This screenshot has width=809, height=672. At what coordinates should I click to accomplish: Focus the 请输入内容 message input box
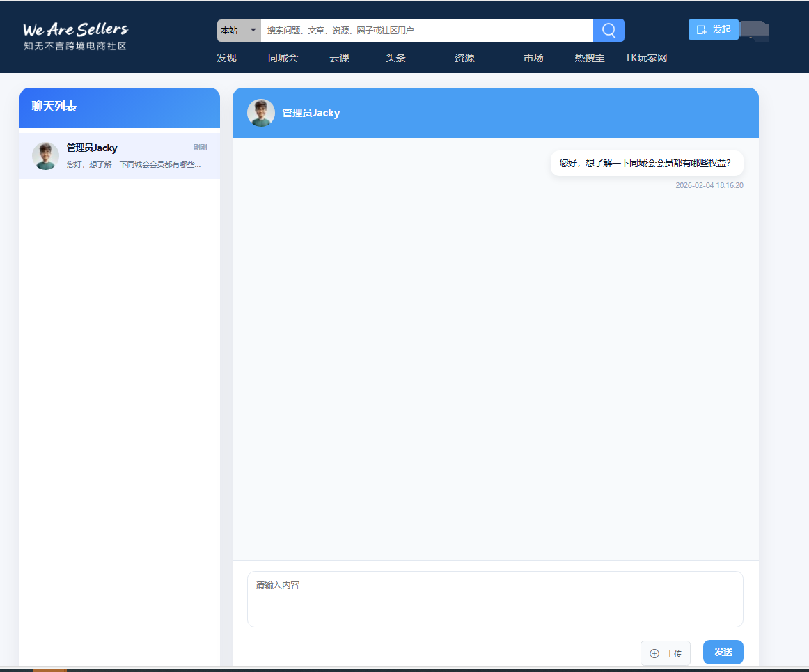coord(495,599)
